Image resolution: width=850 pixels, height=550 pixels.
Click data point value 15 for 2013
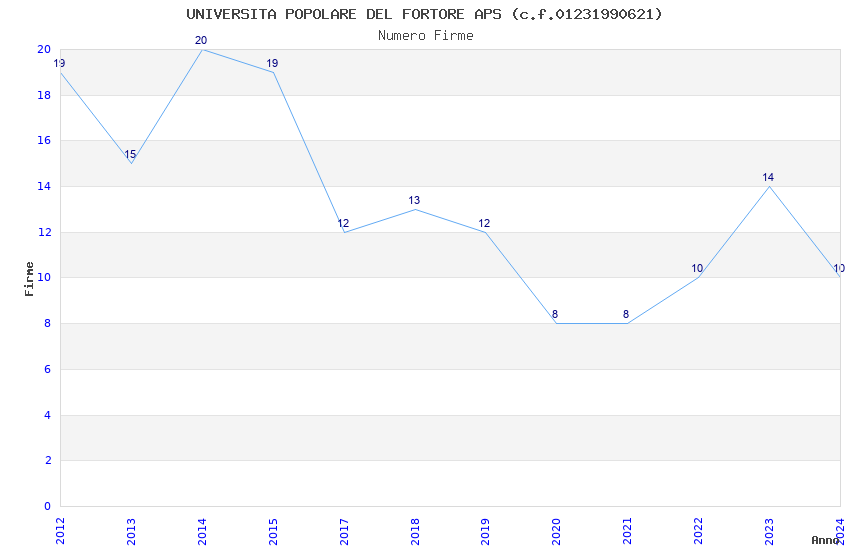click(130, 154)
